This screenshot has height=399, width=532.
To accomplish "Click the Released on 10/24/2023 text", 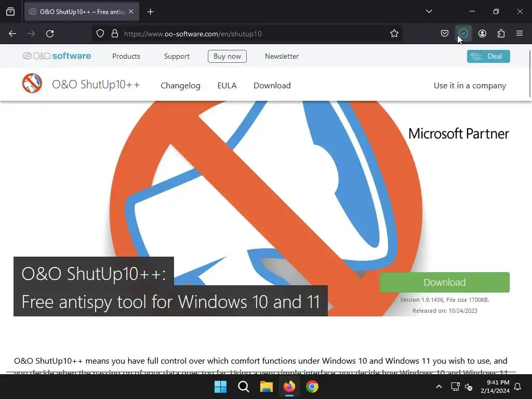I will pos(445,311).
